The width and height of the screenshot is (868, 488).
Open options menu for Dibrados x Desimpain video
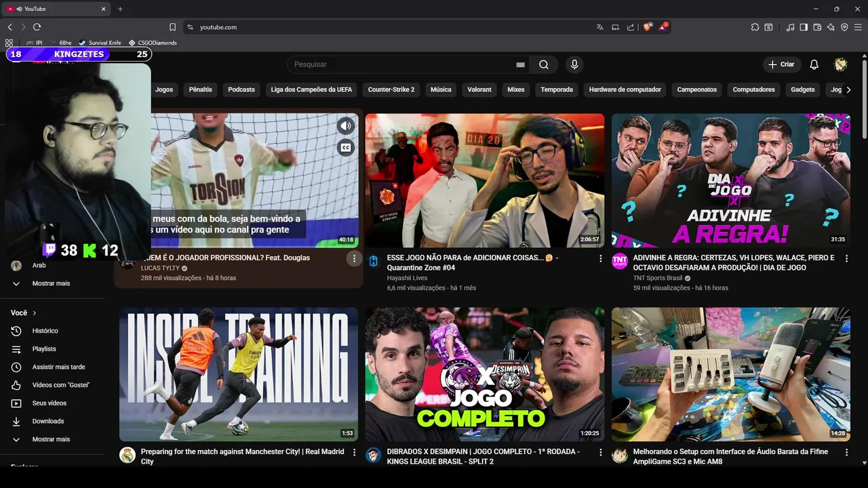(600, 452)
